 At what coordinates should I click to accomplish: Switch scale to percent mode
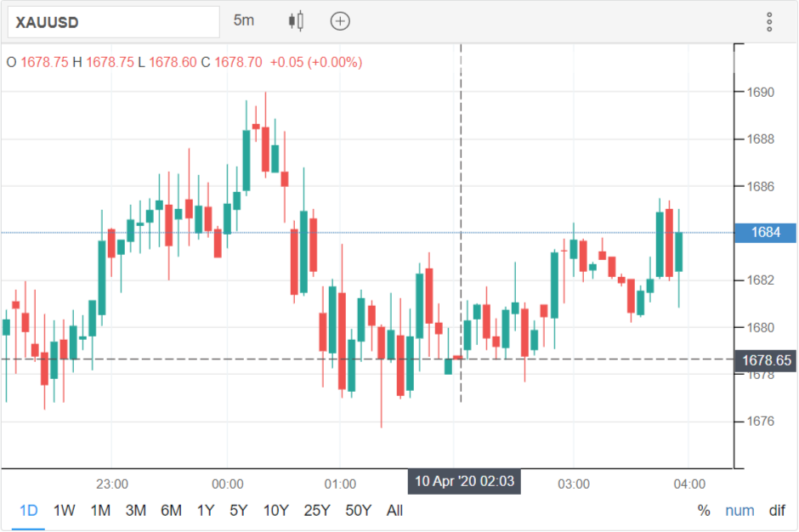[x=704, y=510]
